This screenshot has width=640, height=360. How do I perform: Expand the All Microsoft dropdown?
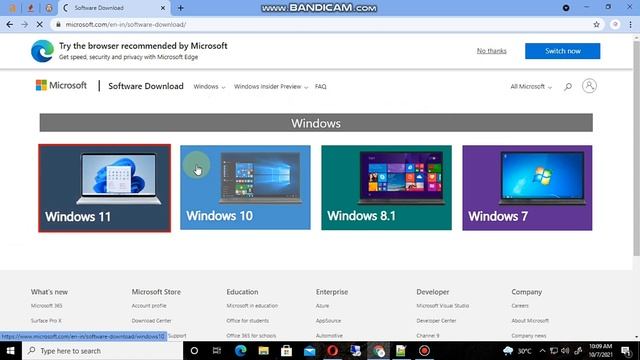(531, 87)
